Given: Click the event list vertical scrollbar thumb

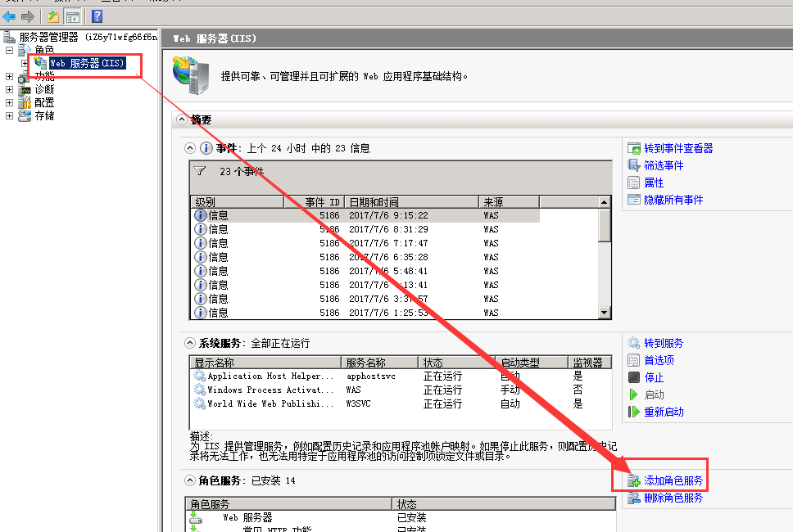Looking at the screenshot, I should pyautogui.click(x=604, y=225).
